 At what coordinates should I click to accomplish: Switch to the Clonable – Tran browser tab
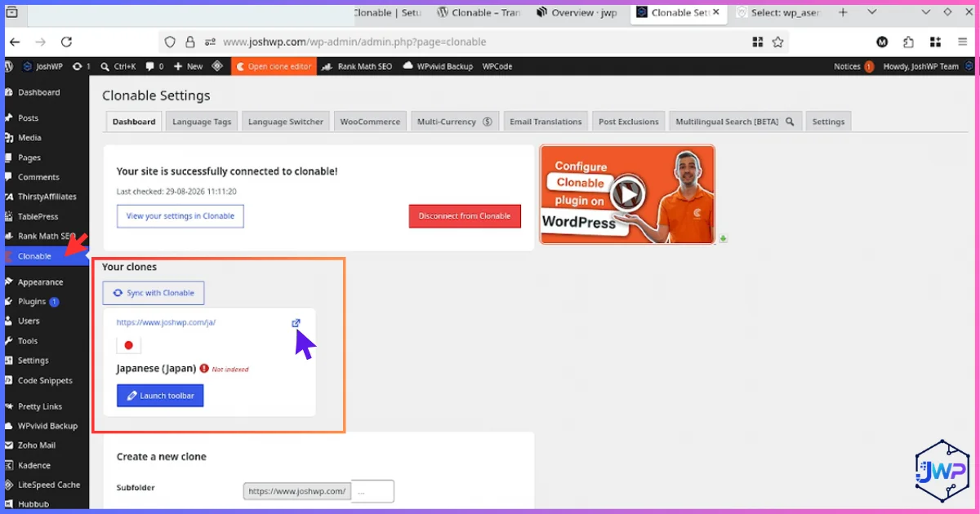[x=479, y=12]
